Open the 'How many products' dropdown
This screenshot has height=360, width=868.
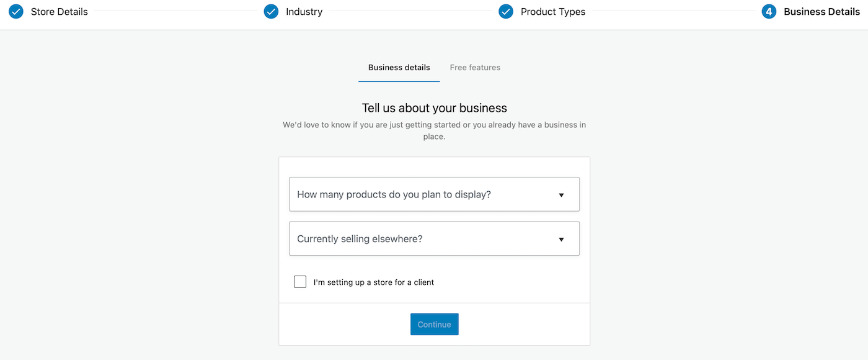coord(434,194)
